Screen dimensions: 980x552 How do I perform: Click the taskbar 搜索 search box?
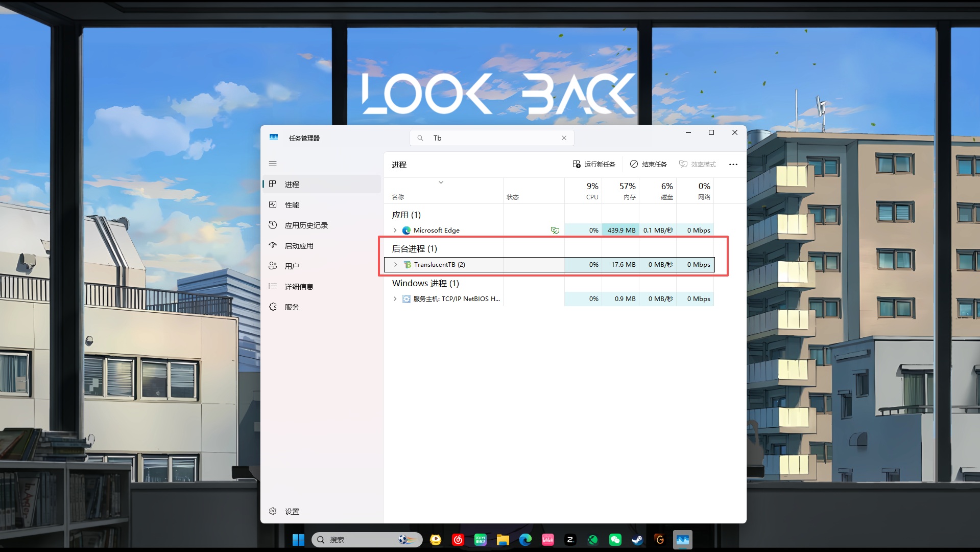[x=367, y=540]
